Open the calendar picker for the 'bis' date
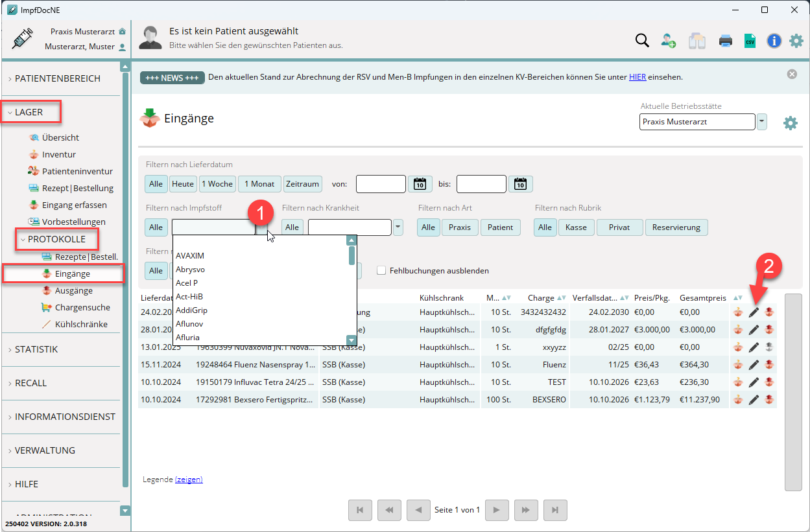810x532 pixels. point(520,184)
